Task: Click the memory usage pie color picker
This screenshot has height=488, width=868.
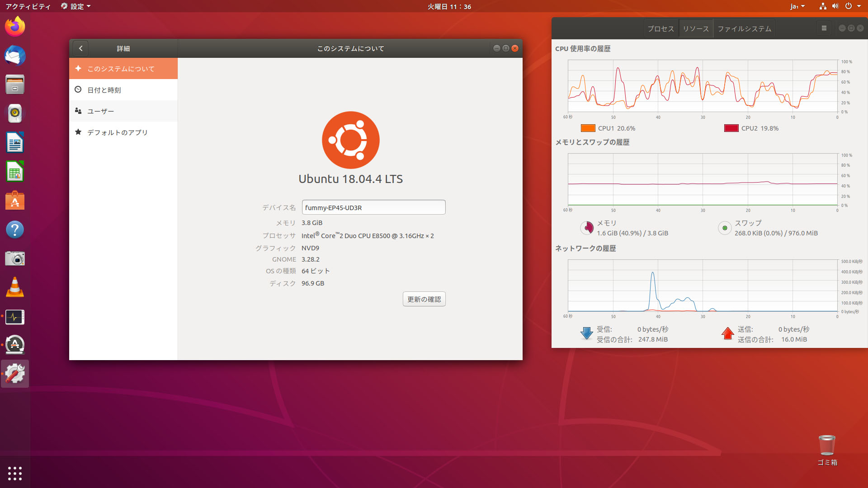Action: tap(587, 228)
